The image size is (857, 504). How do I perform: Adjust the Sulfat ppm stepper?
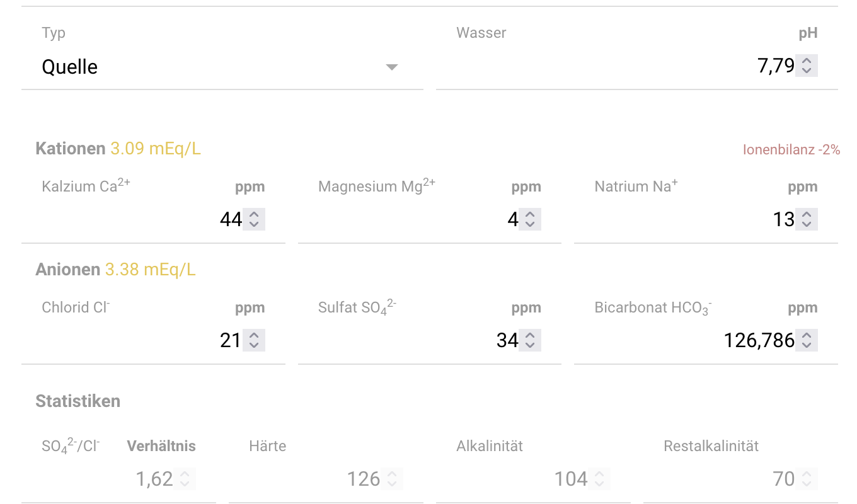click(x=530, y=340)
